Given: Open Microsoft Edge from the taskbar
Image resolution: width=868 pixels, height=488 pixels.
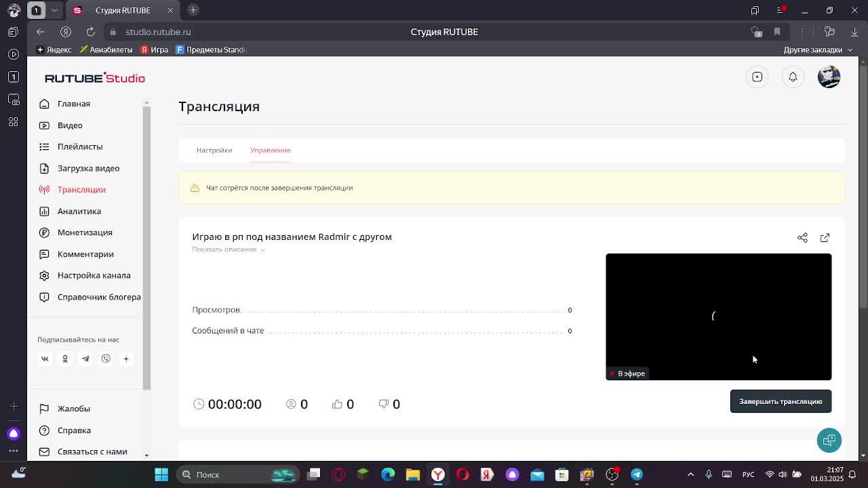Looking at the screenshot, I should [x=388, y=474].
